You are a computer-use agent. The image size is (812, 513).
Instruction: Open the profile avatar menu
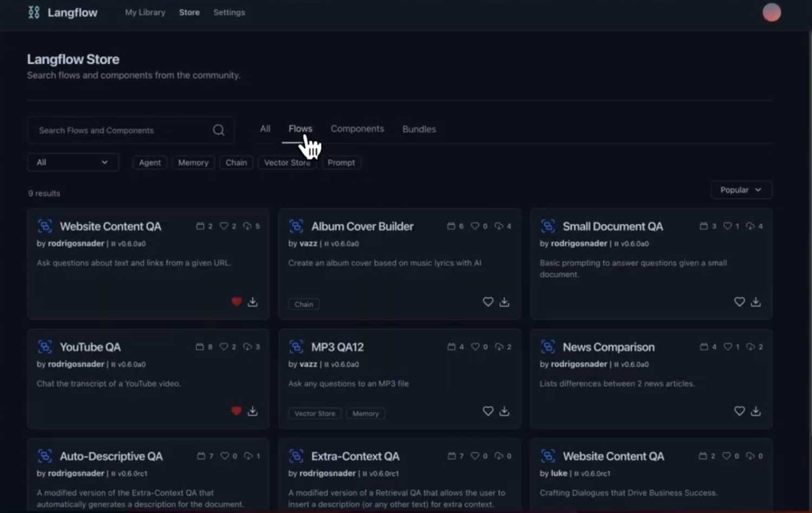click(771, 12)
